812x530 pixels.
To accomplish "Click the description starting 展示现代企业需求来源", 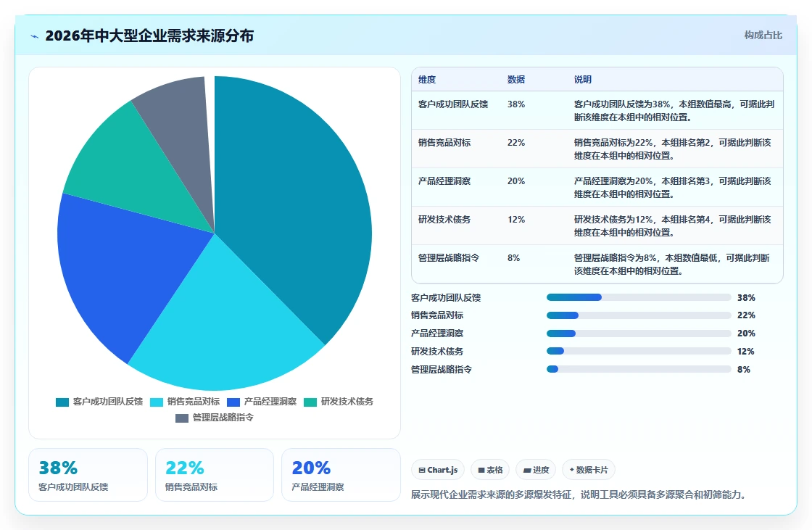I will [x=580, y=494].
